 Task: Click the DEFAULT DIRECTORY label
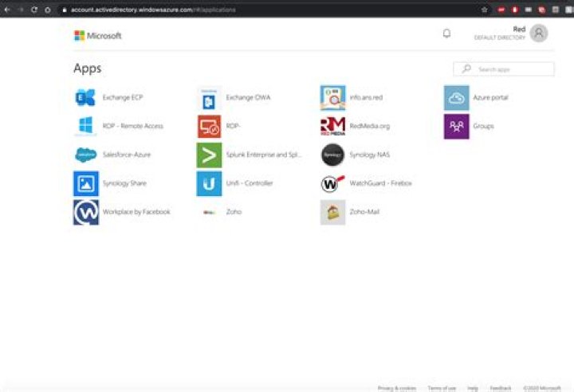[500, 37]
